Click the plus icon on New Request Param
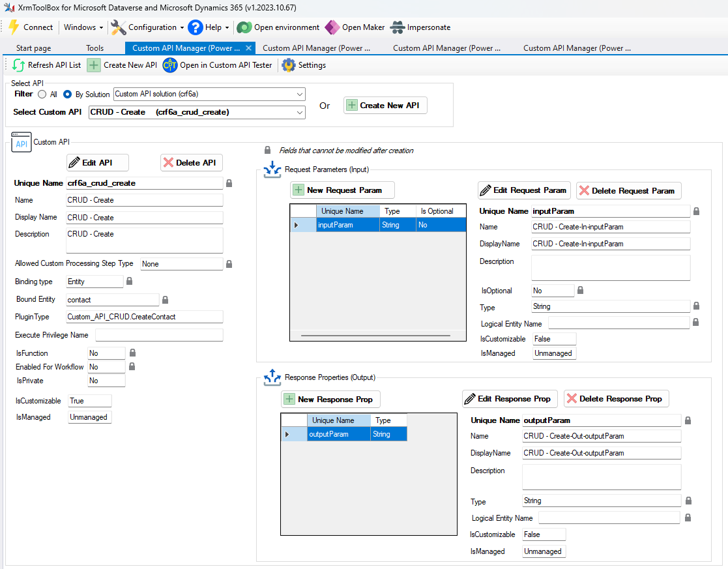 (x=298, y=190)
